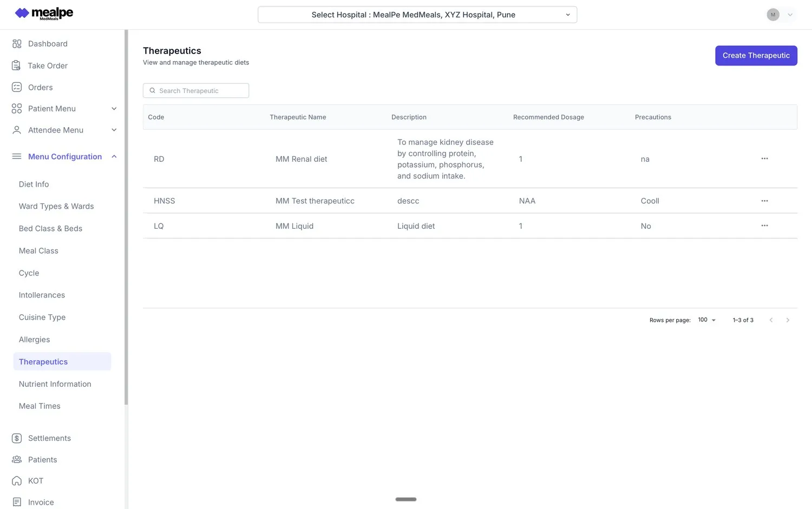Open actions menu for MM Test therapeuticc
The height and width of the screenshot is (509, 812).
pyautogui.click(x=764, y=201)
